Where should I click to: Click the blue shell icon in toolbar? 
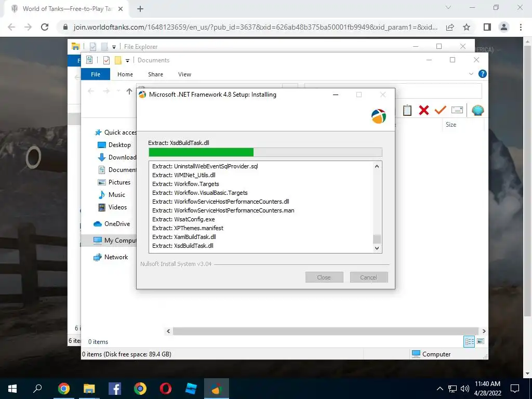point(478,110)
